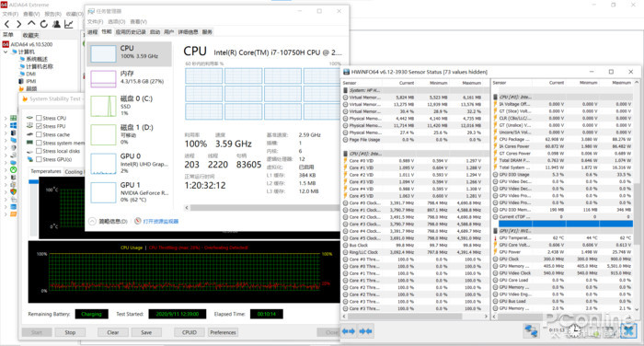This screenshot has height=346, width=644.
Task: Click the AIDA64 user profile icon
Action: coord(57,24)
